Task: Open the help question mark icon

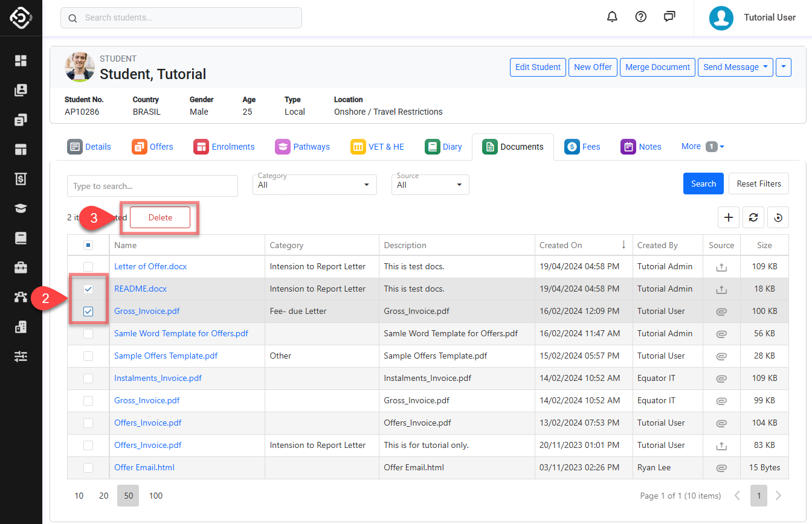Action: coord(641,17)
